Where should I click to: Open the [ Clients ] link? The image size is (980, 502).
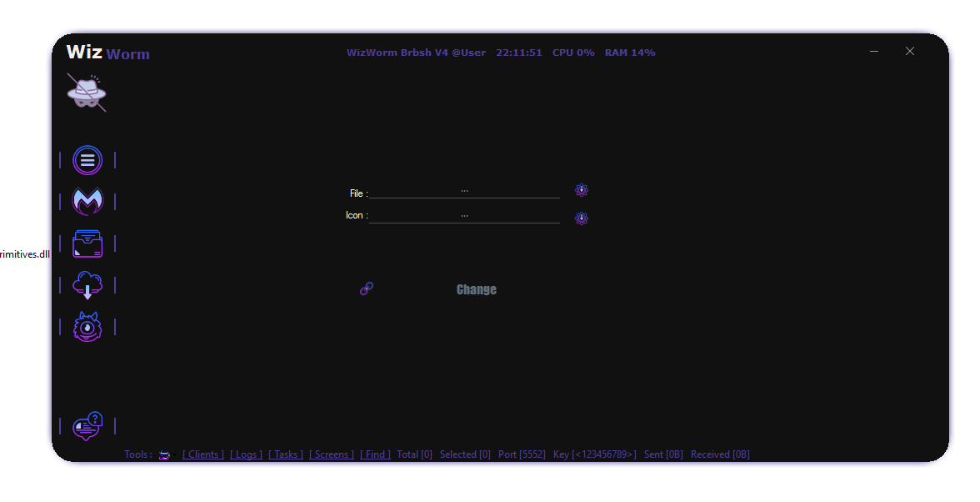pos(203,454)
